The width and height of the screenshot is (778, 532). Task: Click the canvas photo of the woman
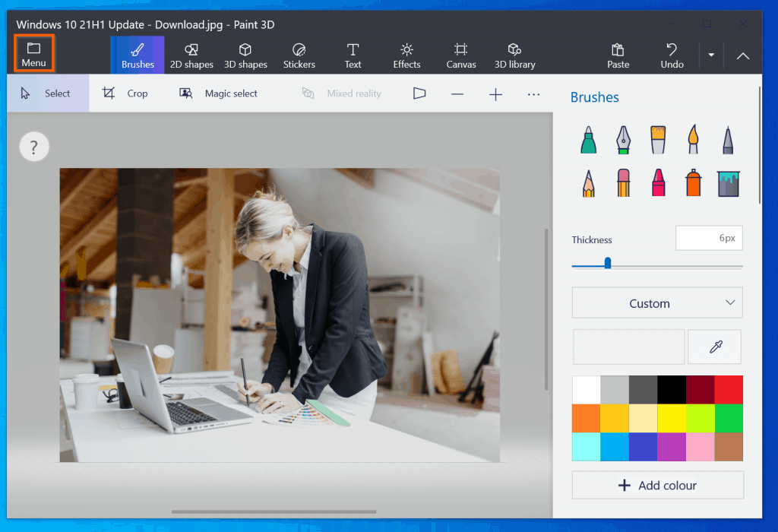(280, 315)
